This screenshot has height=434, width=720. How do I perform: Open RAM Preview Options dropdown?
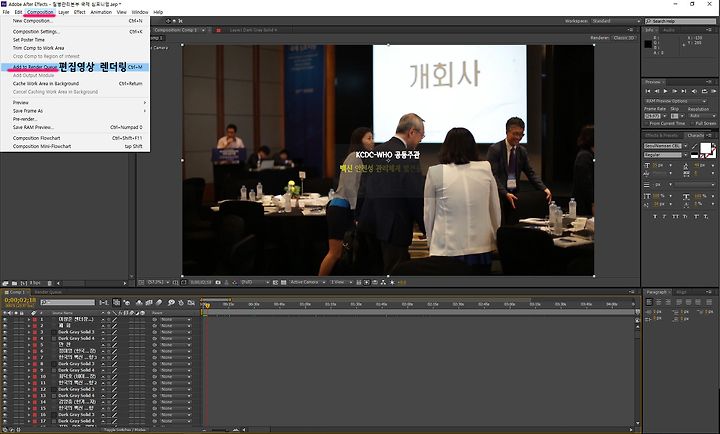(x=675, y=101)
